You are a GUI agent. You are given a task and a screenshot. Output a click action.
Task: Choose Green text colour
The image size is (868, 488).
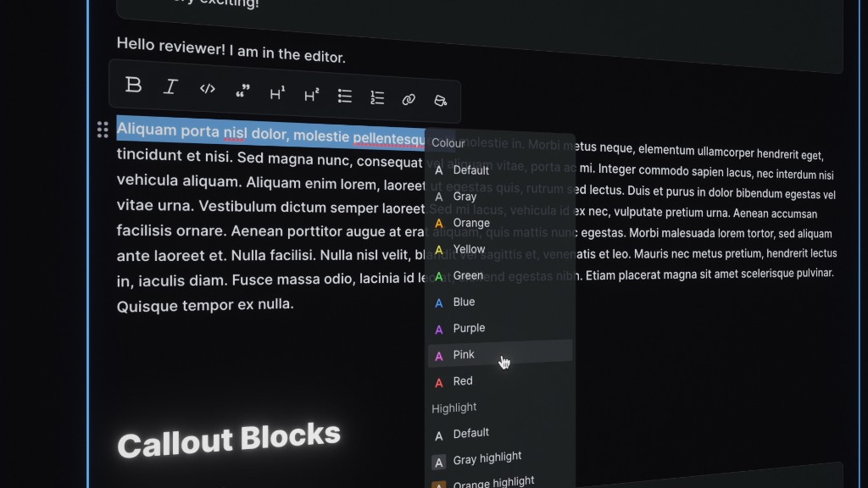[x=500, y=275]
